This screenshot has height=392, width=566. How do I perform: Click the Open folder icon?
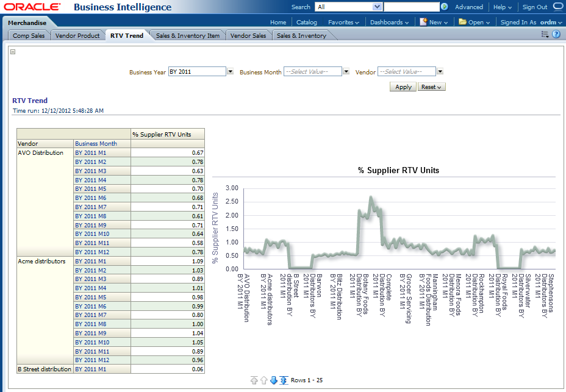462,22
